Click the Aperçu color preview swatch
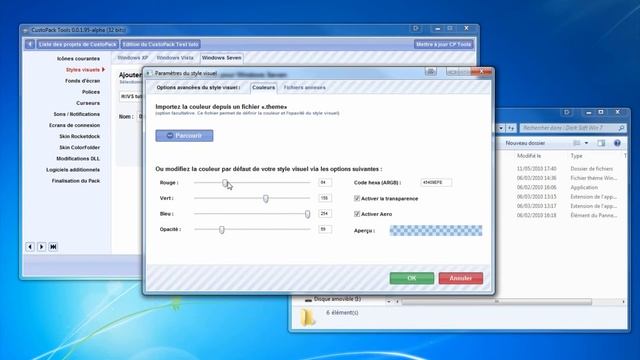The width and height of the screenshot is (640, 360). point(436,231)
